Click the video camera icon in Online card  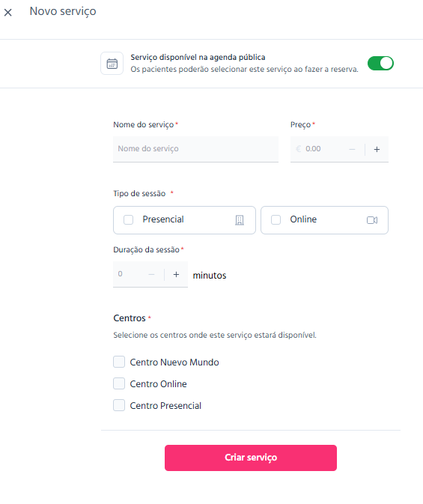[x=372, y=220]
